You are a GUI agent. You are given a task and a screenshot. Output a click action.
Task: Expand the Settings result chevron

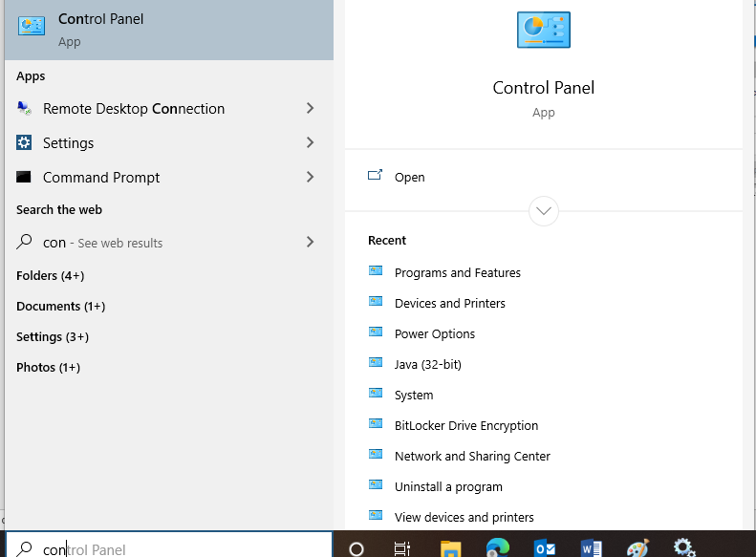(x=310, y=143)
